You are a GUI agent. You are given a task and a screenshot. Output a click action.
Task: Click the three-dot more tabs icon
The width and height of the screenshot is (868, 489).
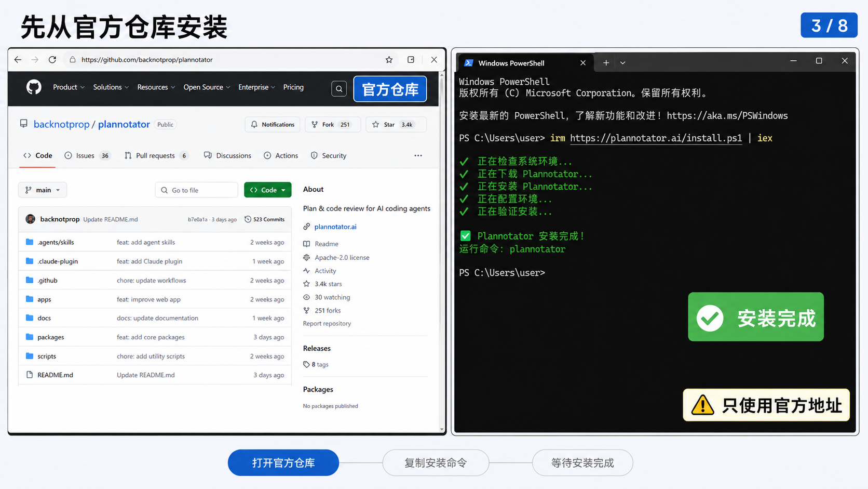tap(418, 155)
